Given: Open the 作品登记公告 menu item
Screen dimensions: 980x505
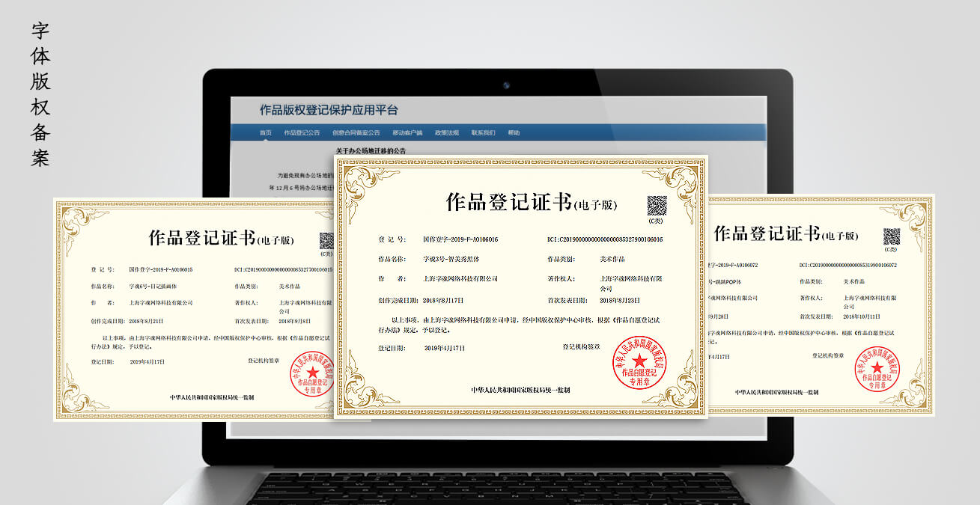Looking at the screenshot, I should coord(302,133).
